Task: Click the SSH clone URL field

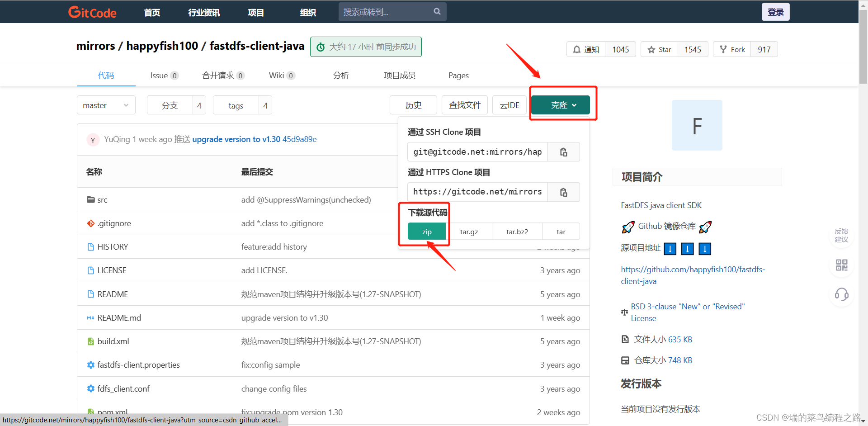Action: coord(477,152)
